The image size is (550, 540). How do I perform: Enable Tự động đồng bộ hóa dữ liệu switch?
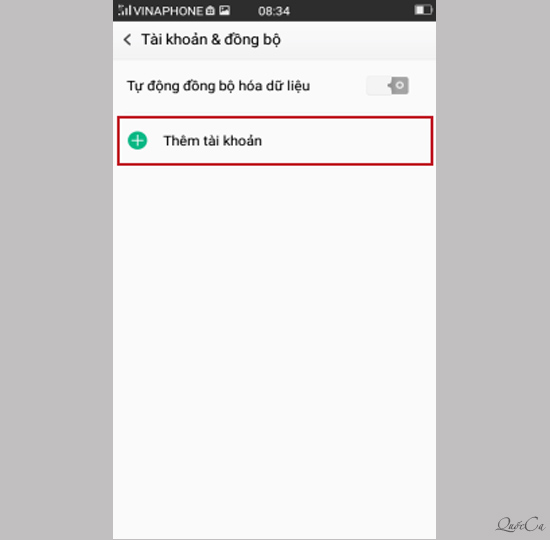[387, 86]
